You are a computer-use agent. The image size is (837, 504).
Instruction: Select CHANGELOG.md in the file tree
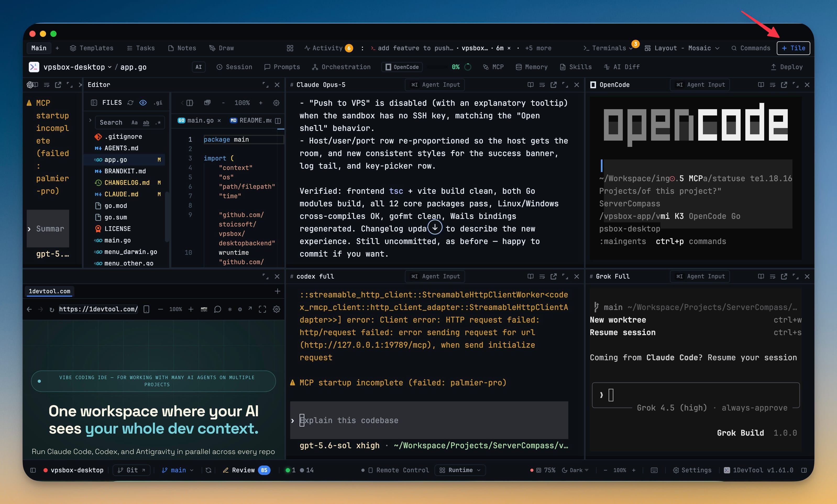point(127,183)
